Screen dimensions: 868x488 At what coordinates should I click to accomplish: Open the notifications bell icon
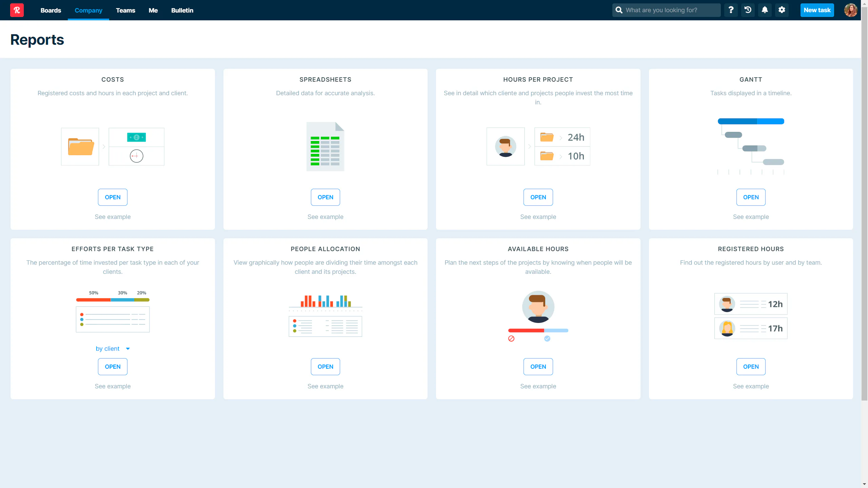pyautogui.click(x=765, y=10)
